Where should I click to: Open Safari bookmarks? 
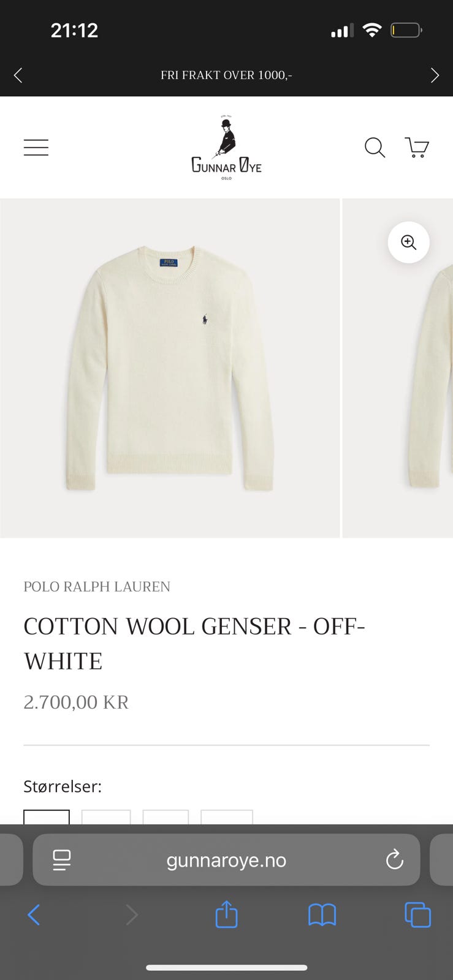[322, 915]
